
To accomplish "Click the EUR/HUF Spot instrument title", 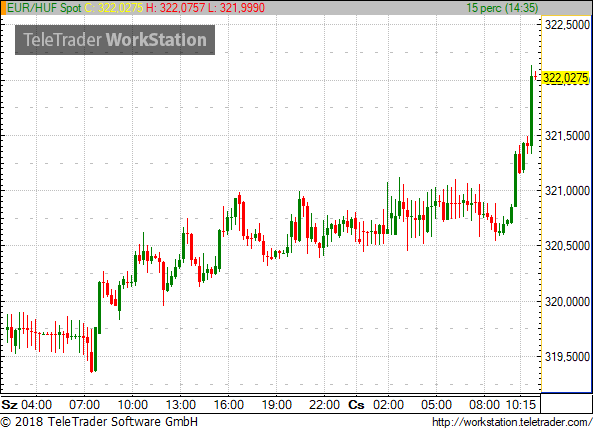I will point(44,8).
